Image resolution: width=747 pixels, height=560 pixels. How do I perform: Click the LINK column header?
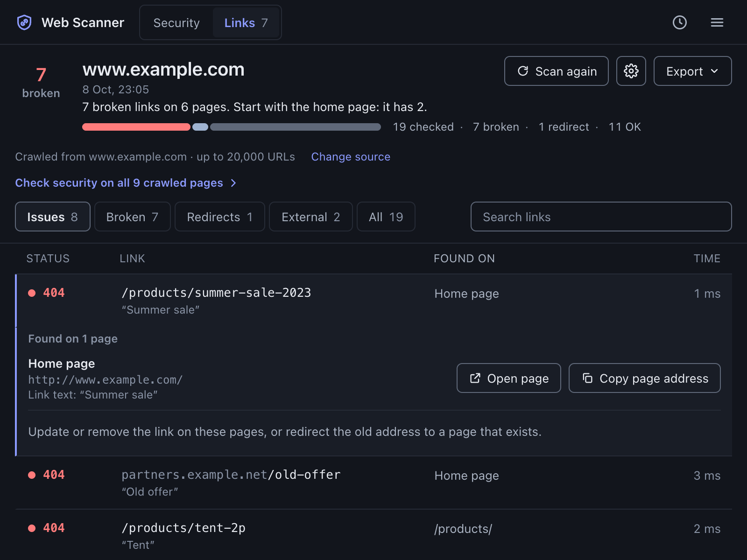click(x=132, y=259)
